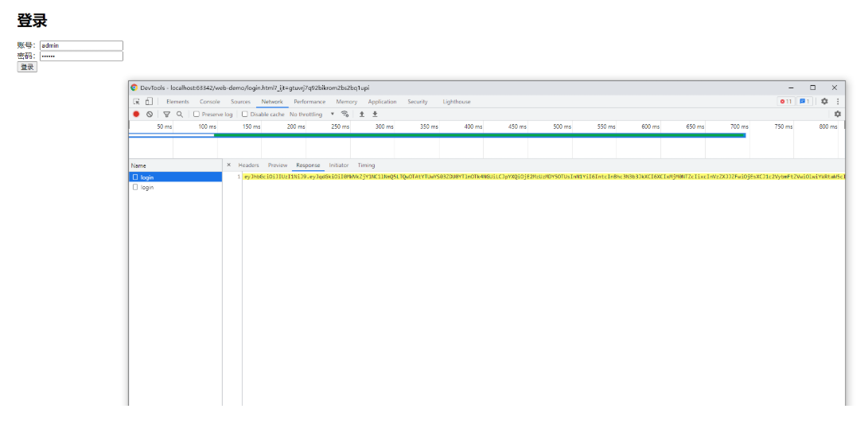Close the request details pane
This screenshot has height=432, width=868.
(x=228, y=165)
